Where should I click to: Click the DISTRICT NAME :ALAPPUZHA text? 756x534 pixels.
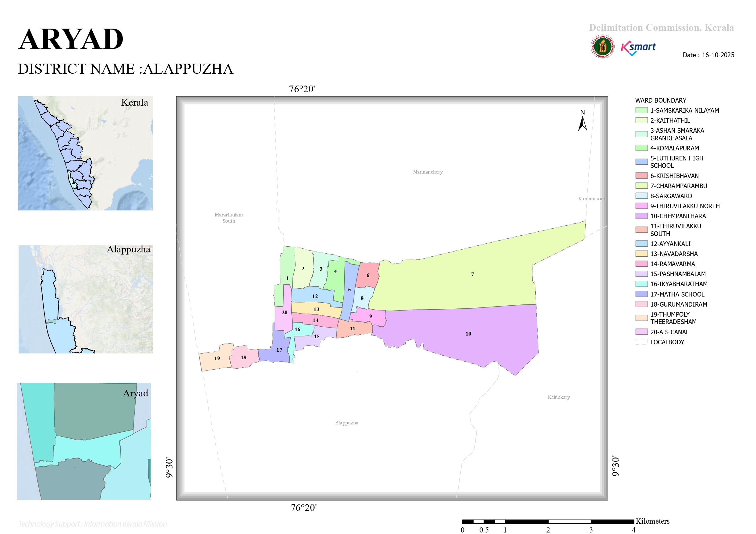[x=126, y=69]
